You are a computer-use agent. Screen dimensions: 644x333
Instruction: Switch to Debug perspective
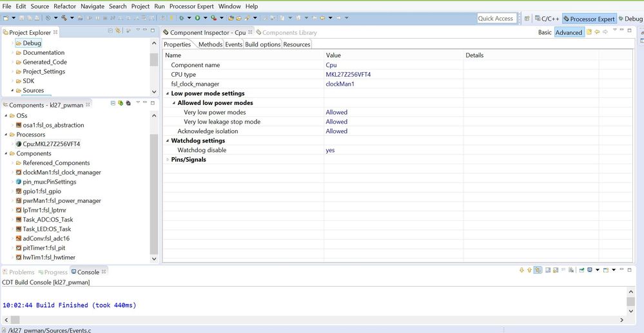point(630,19)
